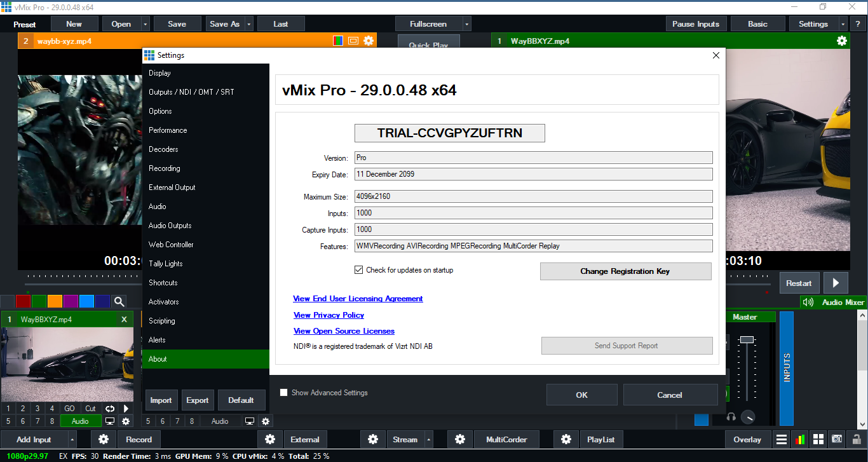Go to the Recording settings tab
Image resolution: width=868 pixels, height=462 pixels.
click(x=206, y=168)
